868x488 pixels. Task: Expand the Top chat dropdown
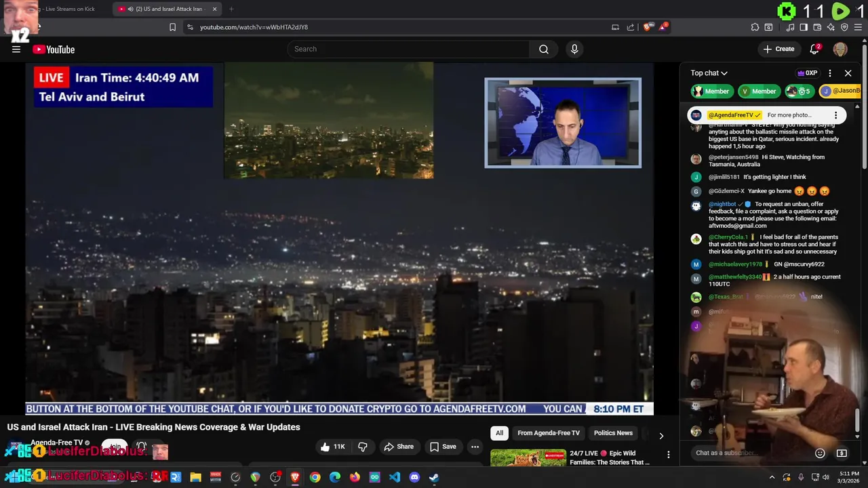click(x=709, y=73)
